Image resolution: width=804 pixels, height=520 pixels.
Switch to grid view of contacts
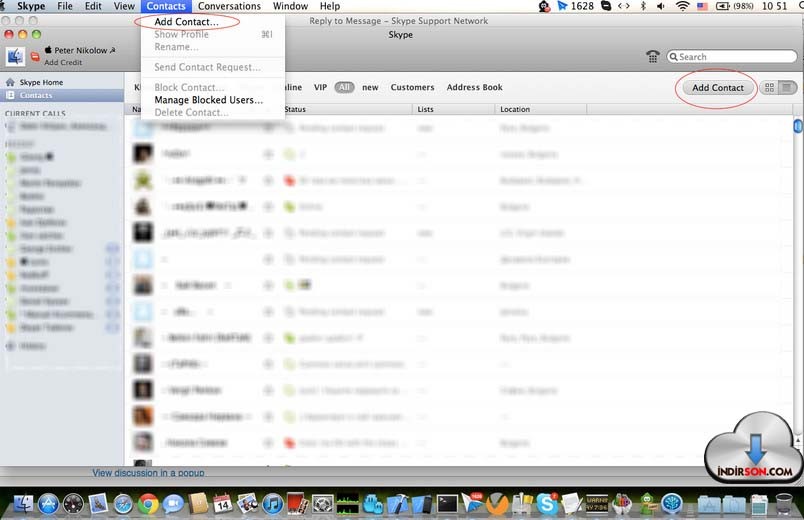(x=769, y=88)
